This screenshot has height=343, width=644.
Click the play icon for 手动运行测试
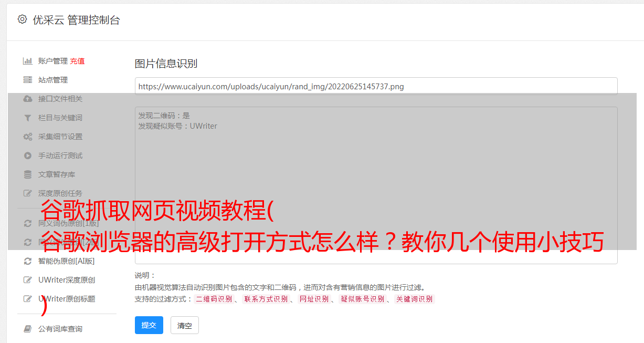(28, 155)
